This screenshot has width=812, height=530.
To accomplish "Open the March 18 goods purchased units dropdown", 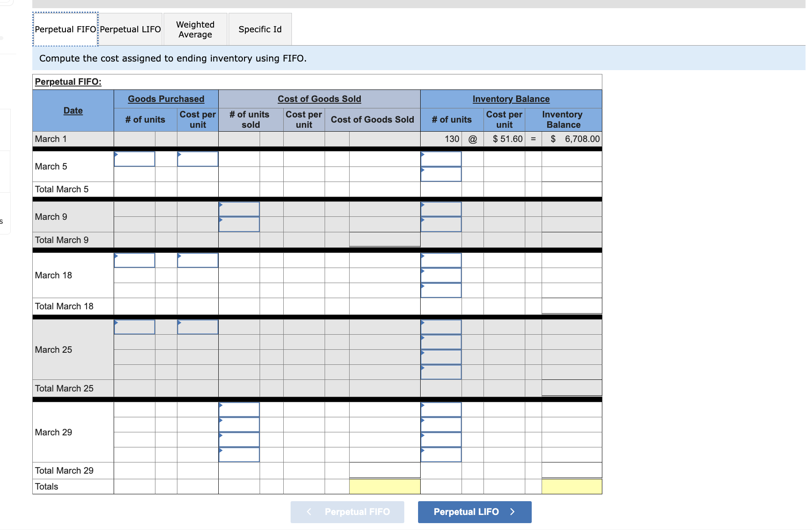I will pyautogui.click(x=134, y=260).
